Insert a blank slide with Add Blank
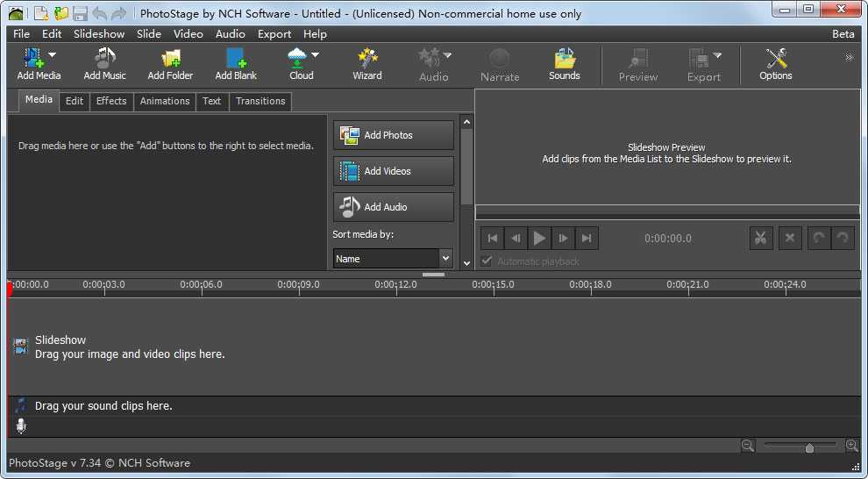This screenshot has width=868, height=479. [236, 64]
